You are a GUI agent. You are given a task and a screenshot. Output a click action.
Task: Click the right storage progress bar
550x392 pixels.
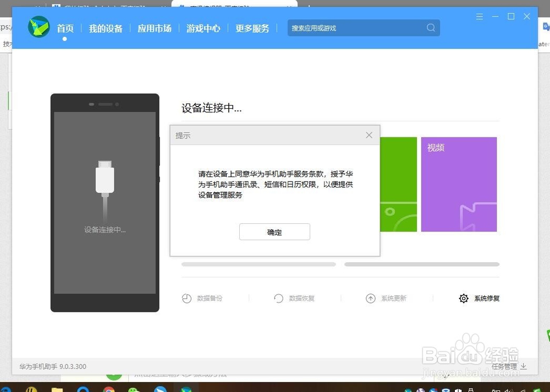[x=422, y=264]
